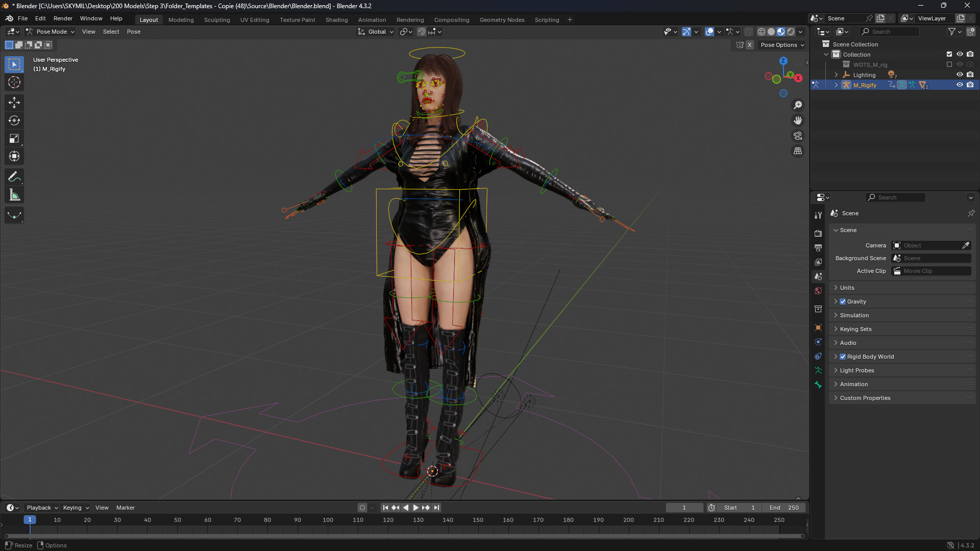Screen dimensions: 980x551
Task: Open the Playback dropdown in timeline
Action: click(x=42, y=508)
